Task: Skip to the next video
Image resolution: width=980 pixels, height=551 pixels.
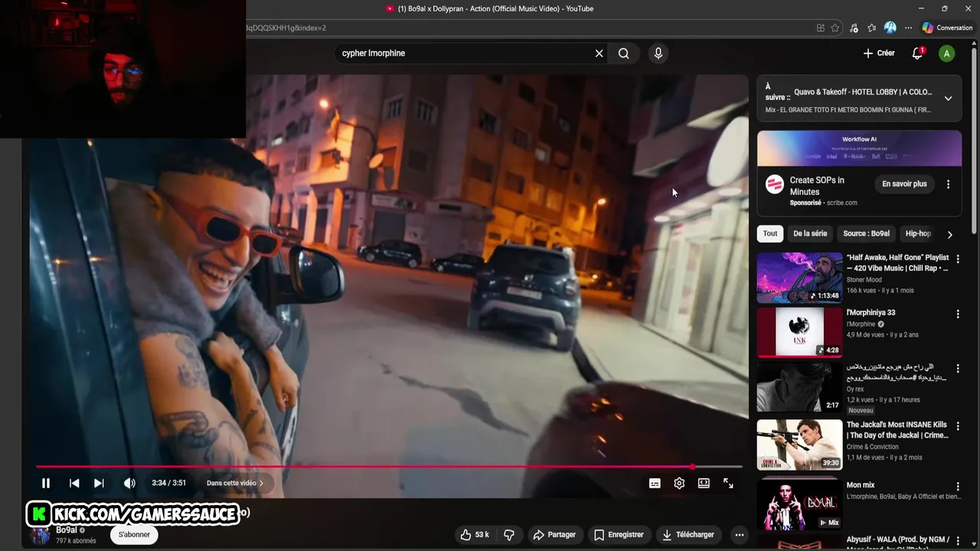Action: pos(99,483)
